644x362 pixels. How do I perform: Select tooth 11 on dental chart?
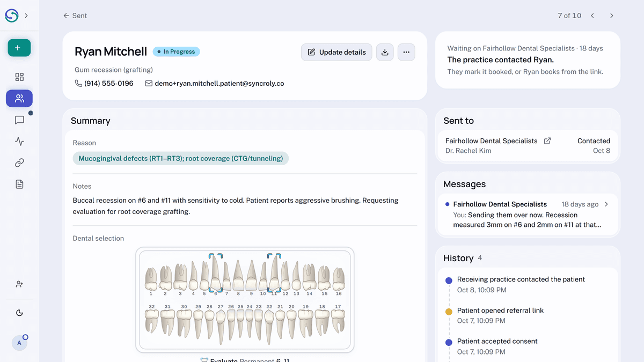pyautogui.click(x=274, y=275)
